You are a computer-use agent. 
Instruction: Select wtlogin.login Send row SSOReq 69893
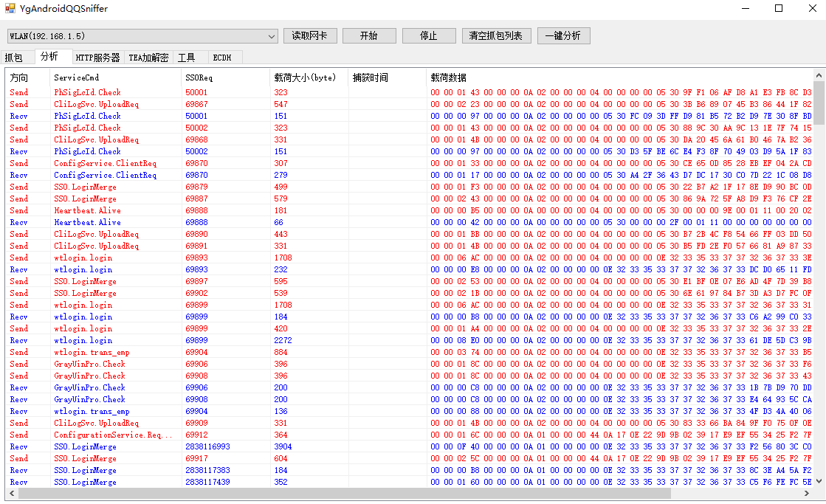[410, 258]
